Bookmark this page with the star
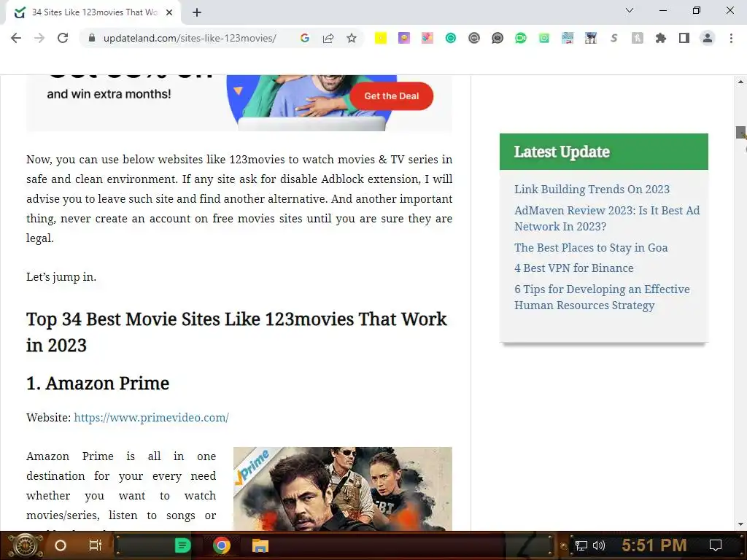The height and width of the screenshot is (560, 747). click(352, 38)
